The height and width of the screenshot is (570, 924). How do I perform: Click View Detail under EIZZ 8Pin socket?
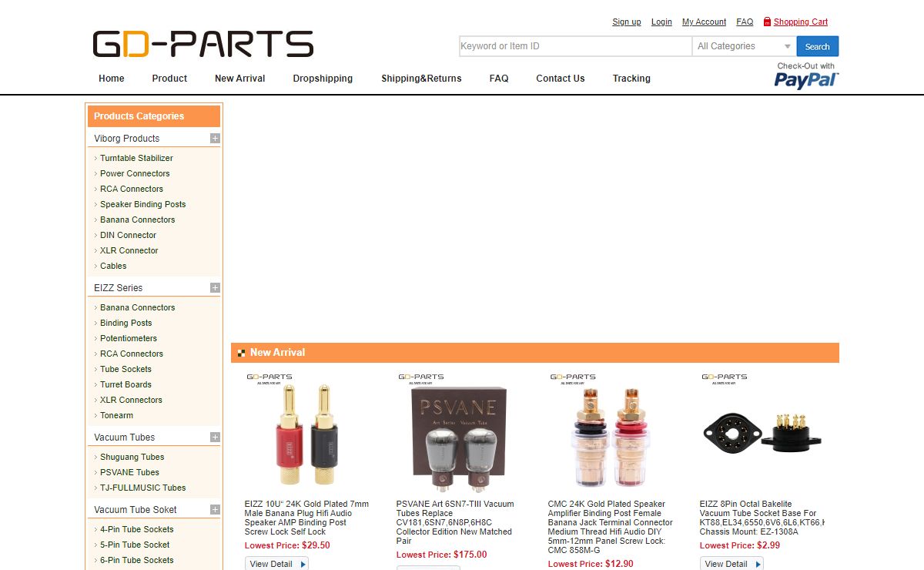coord(732,564)
